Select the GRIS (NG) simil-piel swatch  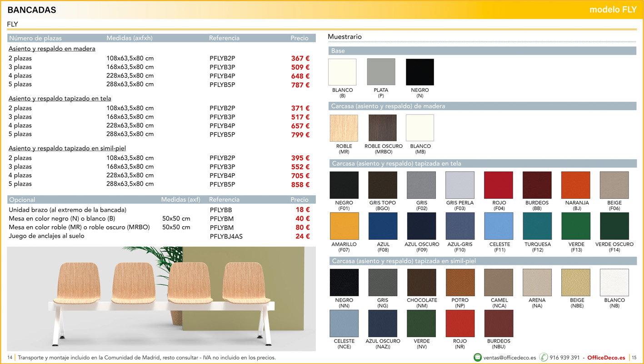tap(383, 283)
